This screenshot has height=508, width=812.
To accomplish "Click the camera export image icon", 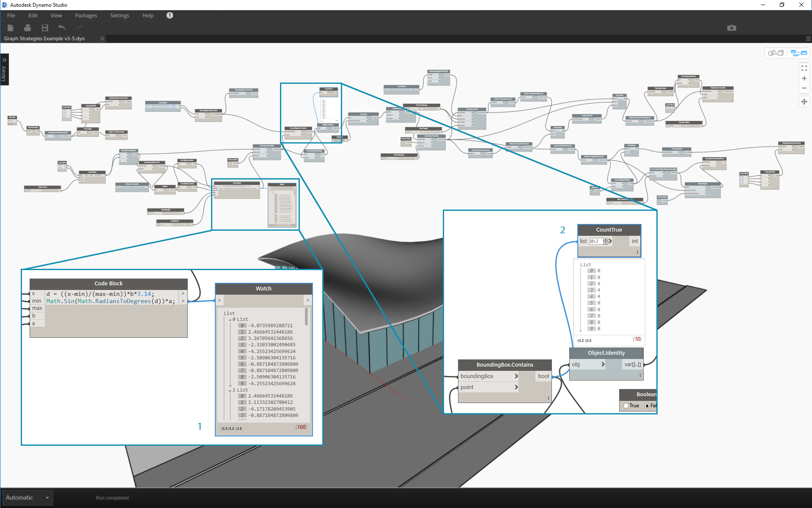I will 732,28.
